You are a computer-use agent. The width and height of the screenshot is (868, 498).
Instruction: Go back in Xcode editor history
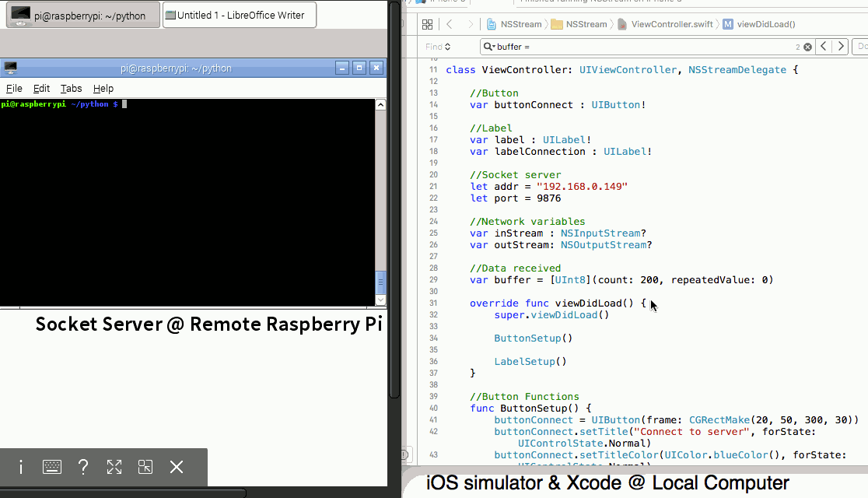click(450, 24)
